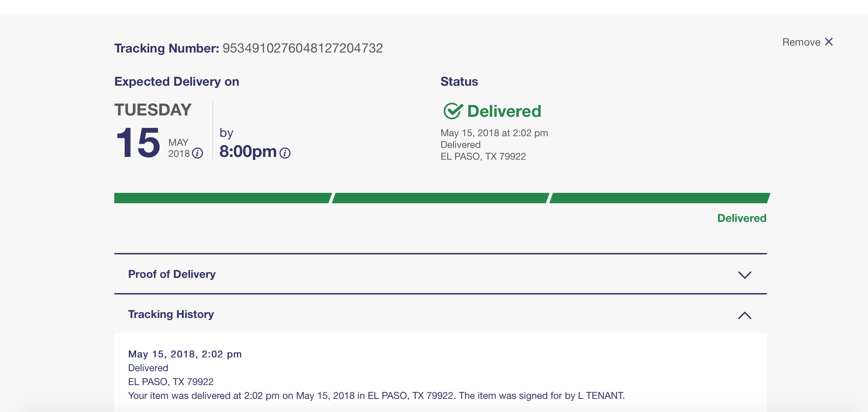The image size is (868, 412).
Task: Click the Remove X icon
Action: 829,42
